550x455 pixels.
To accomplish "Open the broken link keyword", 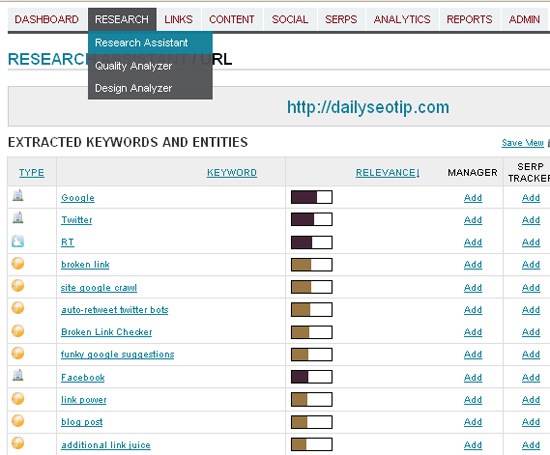I will point(85,265).
